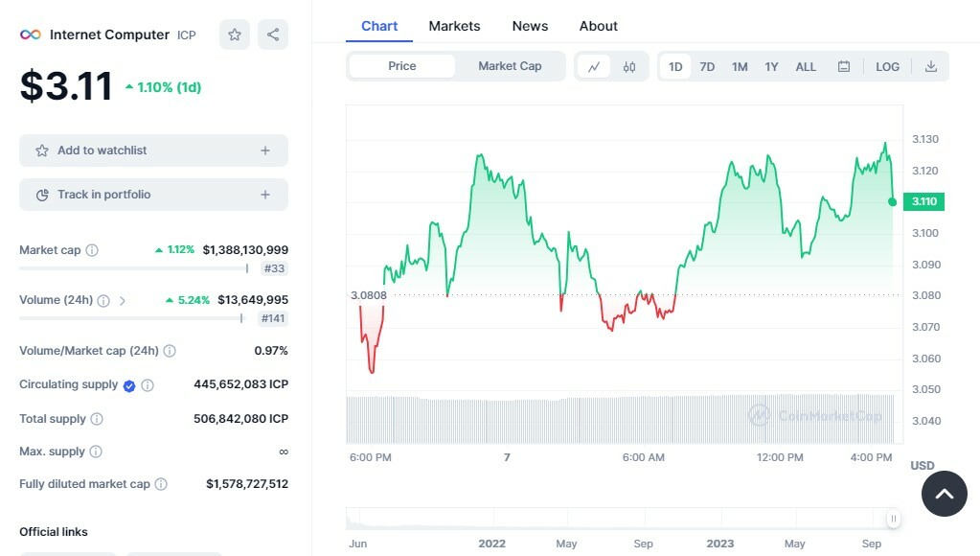Click the star icon to favorite Internet Computer
Image resolution: width=980 pixels, height=556 pixels.
pyautogui.click(x=234, y=34)
